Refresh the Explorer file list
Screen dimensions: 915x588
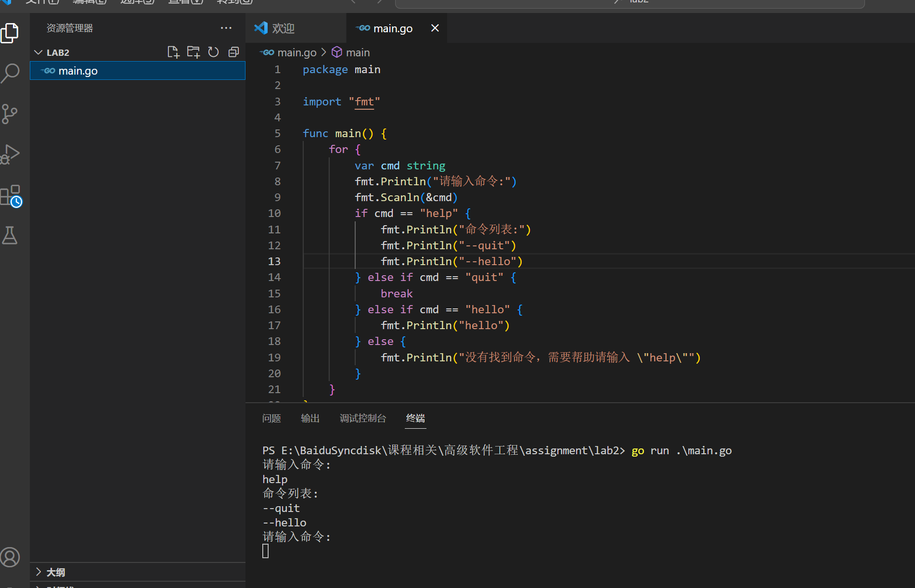pyautogui.click(x=213, y=51)
